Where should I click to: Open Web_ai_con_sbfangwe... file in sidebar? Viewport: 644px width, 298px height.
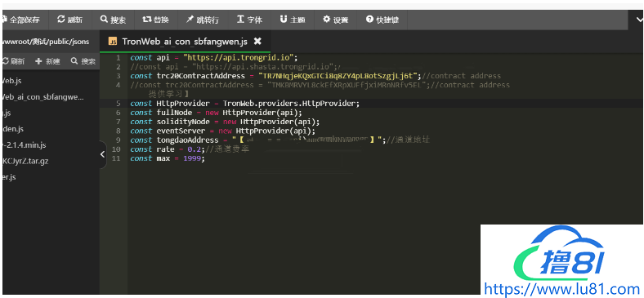pos(42,97)
